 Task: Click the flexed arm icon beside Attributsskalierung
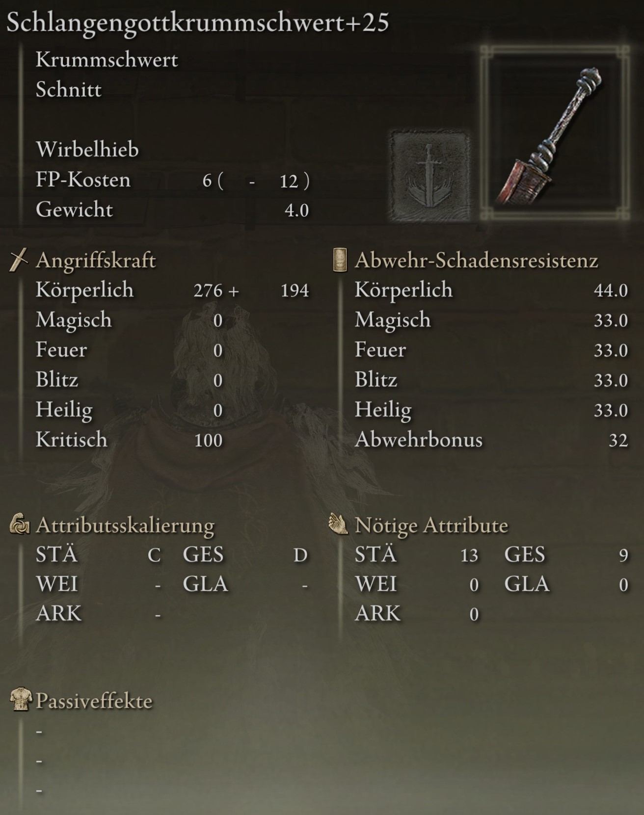20,525
